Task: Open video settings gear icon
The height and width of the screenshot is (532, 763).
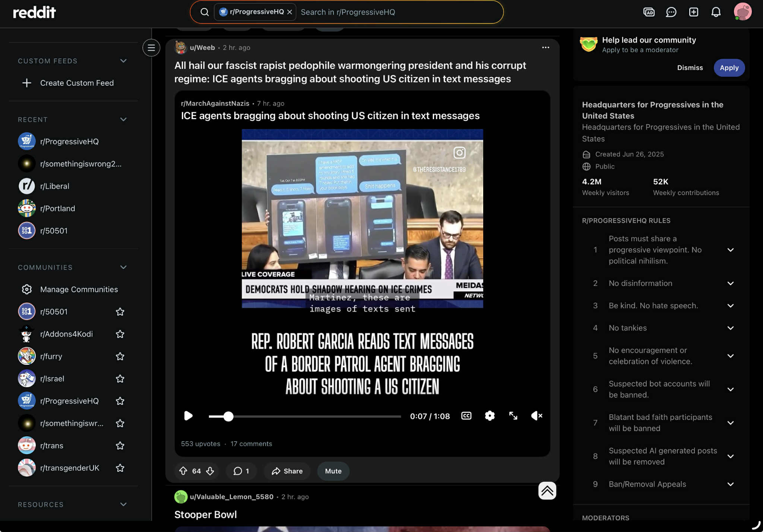Action: [x=490, y=416]
